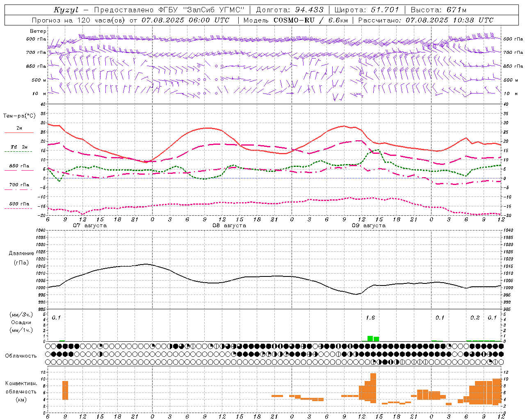Select the Td 2м dew point legend entry

click(x=19, y=147)
